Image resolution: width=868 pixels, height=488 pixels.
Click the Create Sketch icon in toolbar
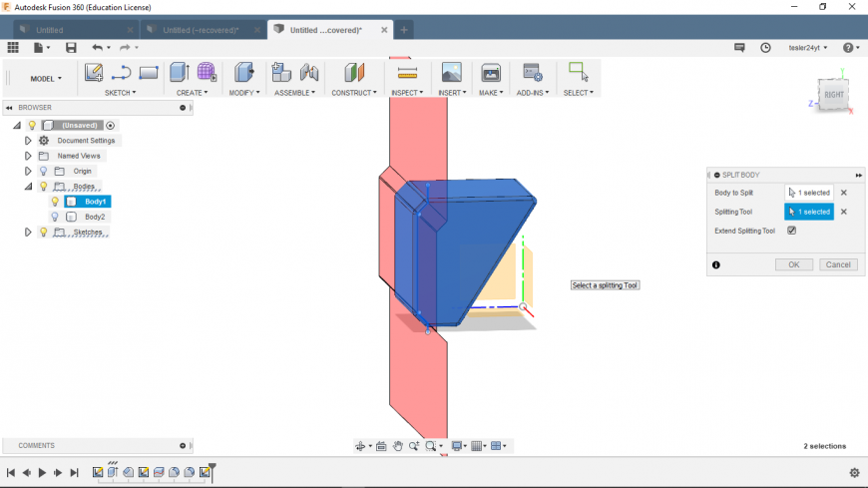pos(94,72)
